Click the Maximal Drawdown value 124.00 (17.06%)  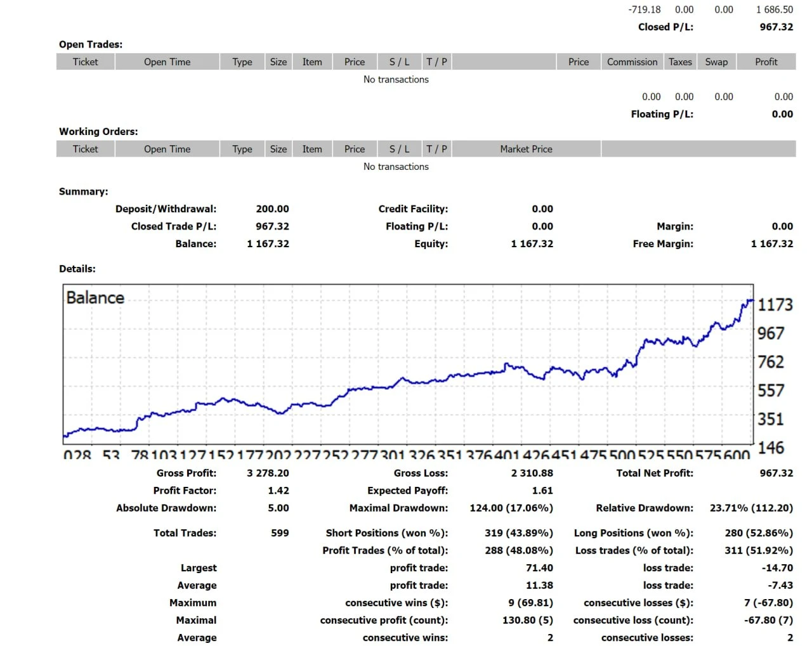[x=511, y=508]
